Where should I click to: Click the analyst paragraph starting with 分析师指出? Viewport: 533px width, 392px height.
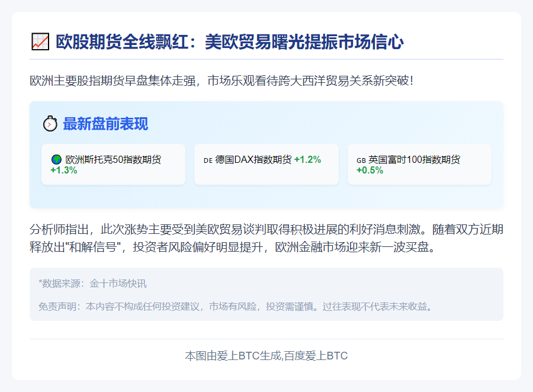(x=266, y=229)
